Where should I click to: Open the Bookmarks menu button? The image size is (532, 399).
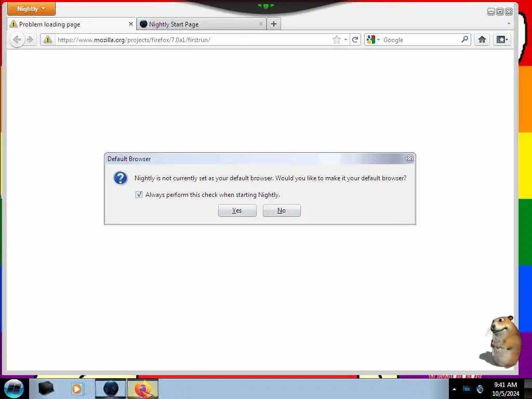502,39
